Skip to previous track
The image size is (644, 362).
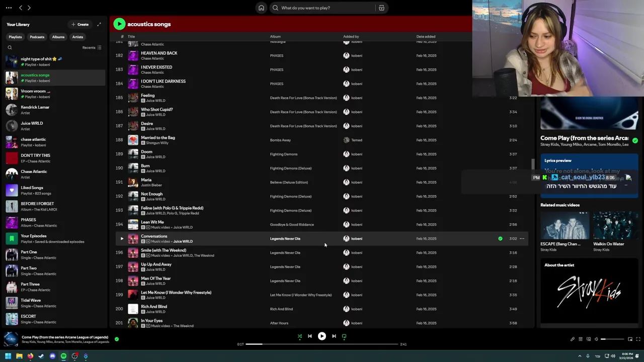coord(310,336)
